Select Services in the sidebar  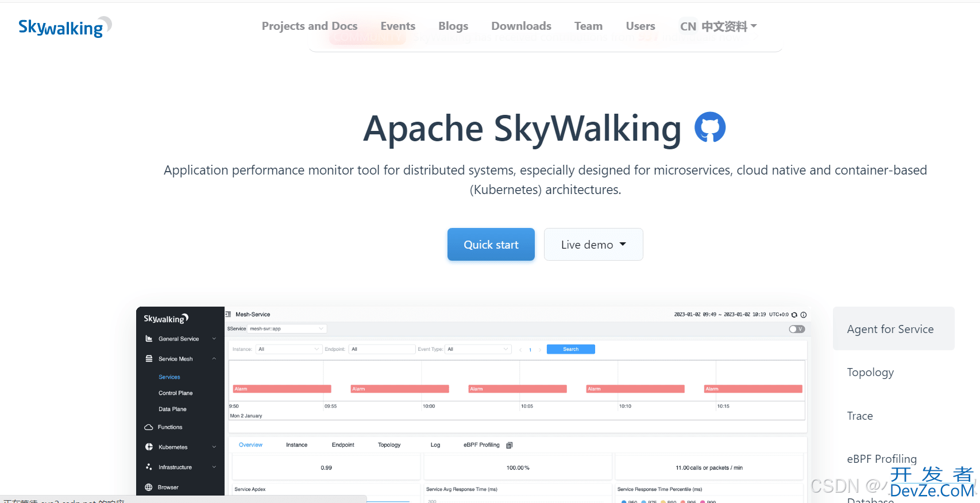point(169,377)
